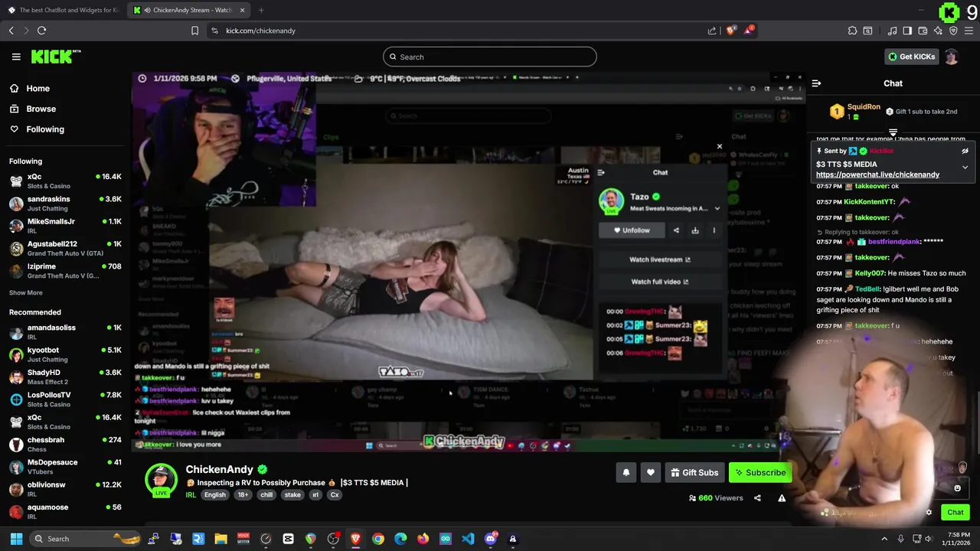The image size is (980, 551).
Task: Bookmark this page in address bar
Action: pyautogui.click(x=194, y=31)
